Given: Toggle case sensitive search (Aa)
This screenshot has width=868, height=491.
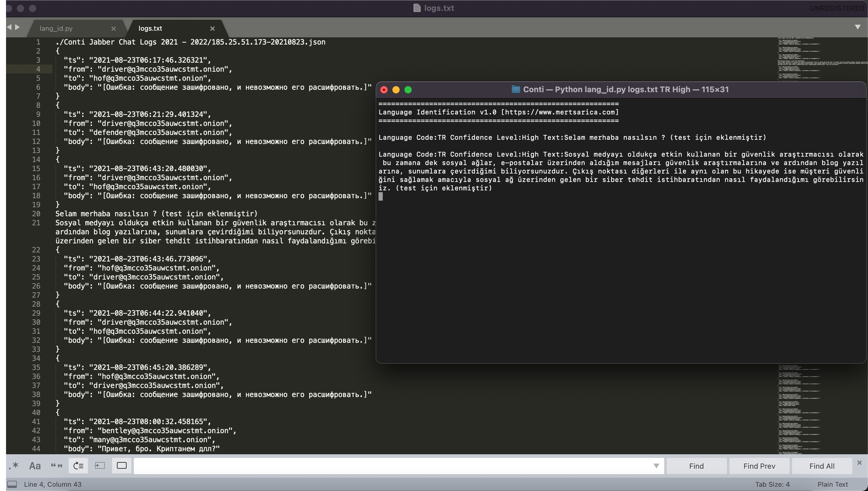Looking at the screenshot, I should pos(35,466).
